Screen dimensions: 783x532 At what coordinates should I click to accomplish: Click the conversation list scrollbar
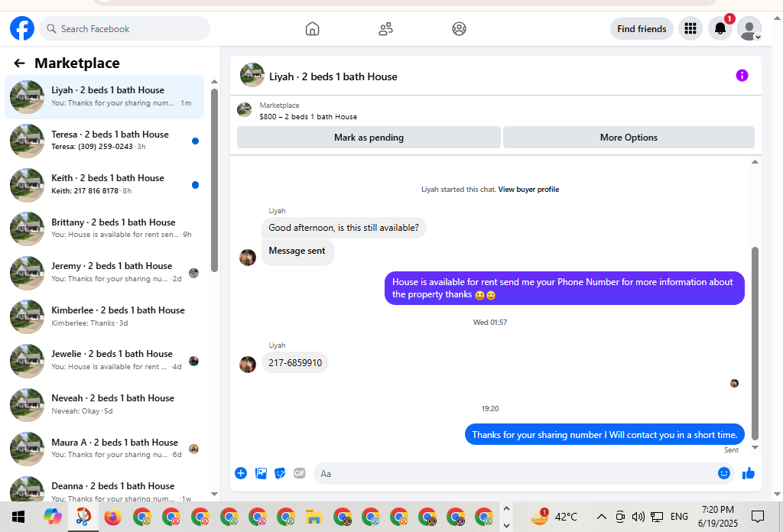214,180
